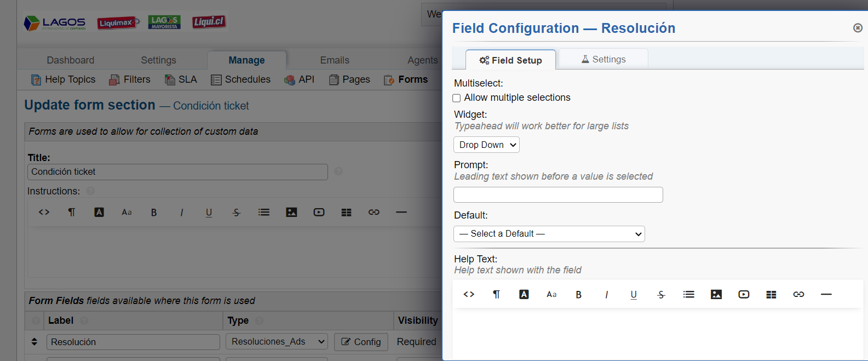Toggle Bold in the Help Text editor
The height and width of the screenshot is (361, 868).
click(578, 294)
